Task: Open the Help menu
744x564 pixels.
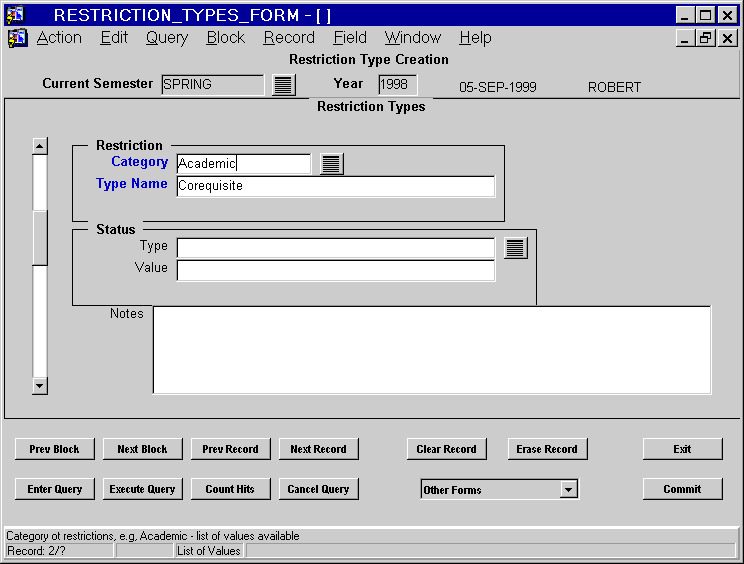Action: click(475, 37)
